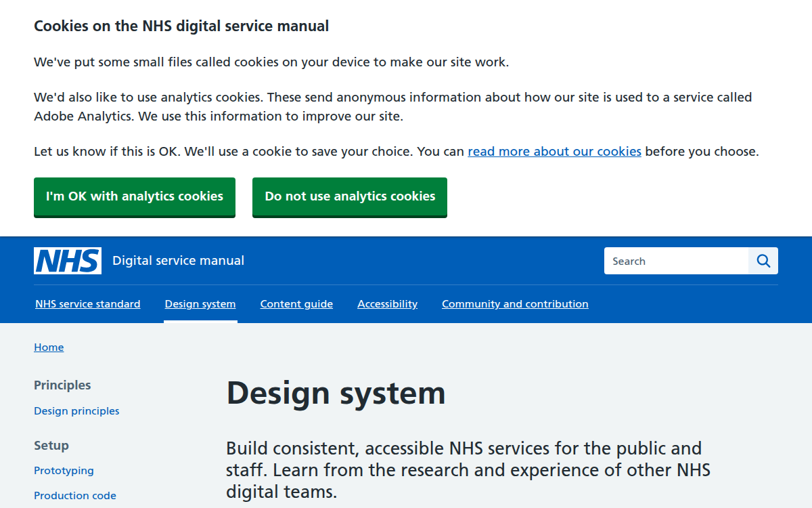812x508 pixels.
Task: Click the paragraph beginning 'Build consistent, accessible NHS services'
Action: [x=468, y=470]
